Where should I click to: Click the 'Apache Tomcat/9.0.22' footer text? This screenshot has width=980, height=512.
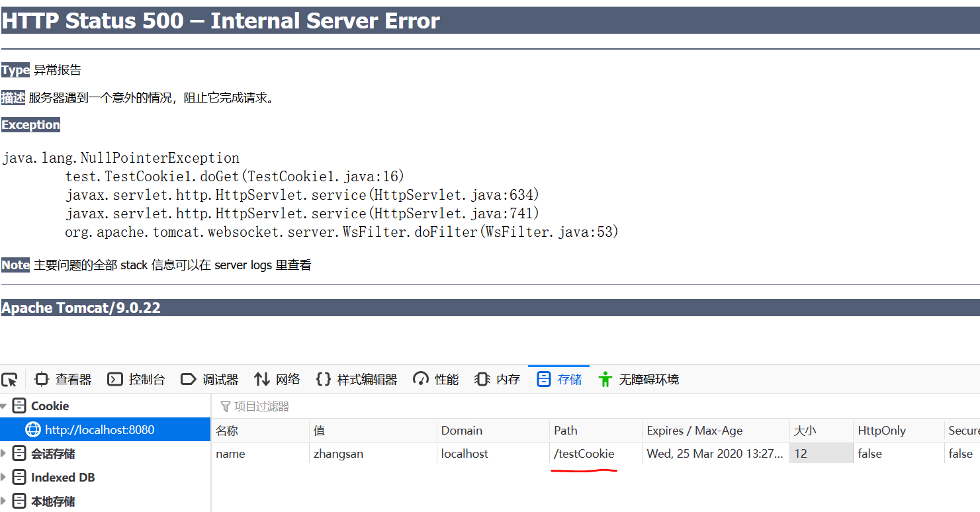tap(81, 308)
